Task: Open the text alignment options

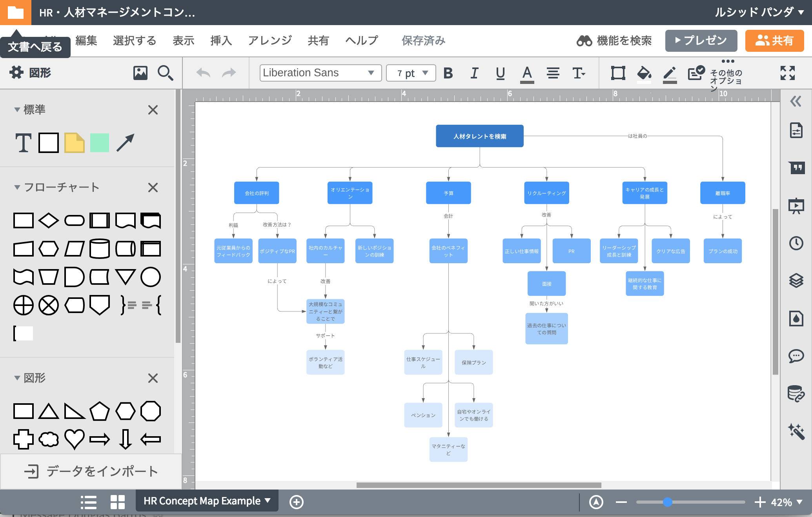Action: click(553, 73)
